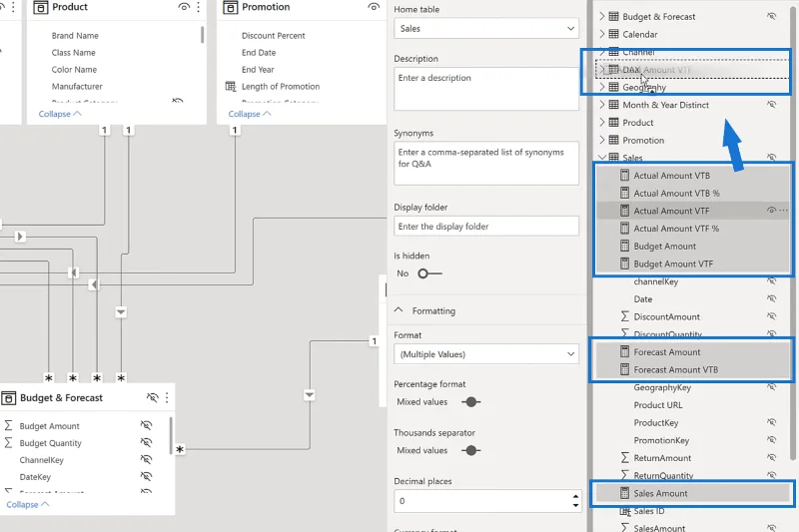The height and width of the screenshot is (532, 799).
Task: Open the Home table dropdown
Action: (x=486, y=29)
